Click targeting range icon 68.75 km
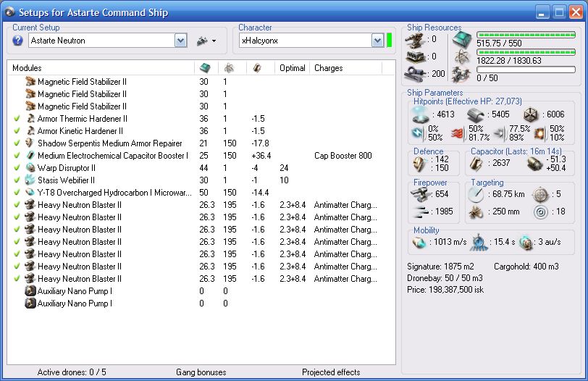The image size is (588, 381). [476, 194]
